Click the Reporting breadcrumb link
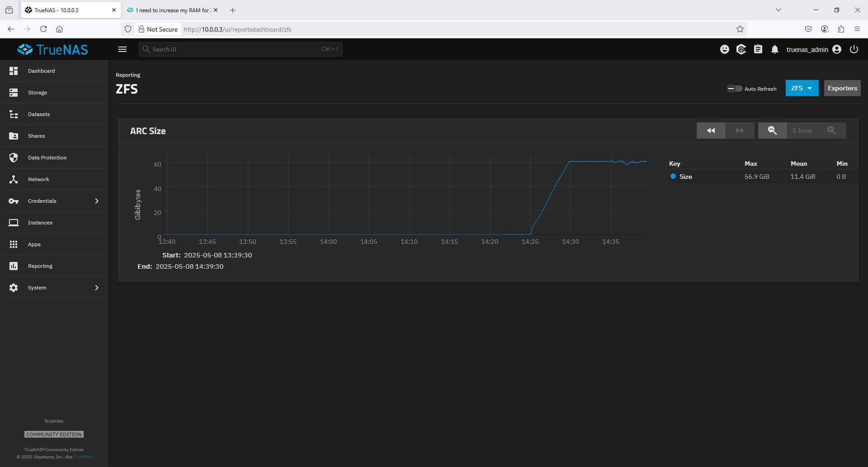 click(x=128, y=75)
